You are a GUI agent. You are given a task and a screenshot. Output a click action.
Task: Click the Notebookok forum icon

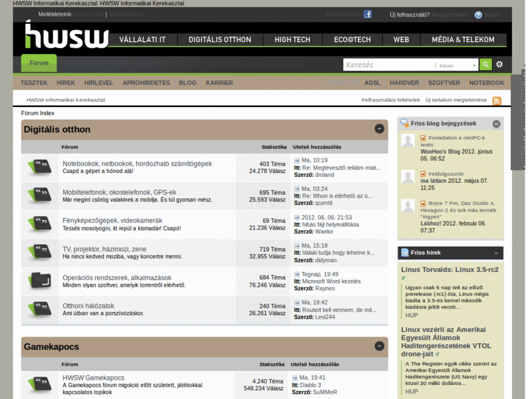pyautogui.click(x=40, y=168)
